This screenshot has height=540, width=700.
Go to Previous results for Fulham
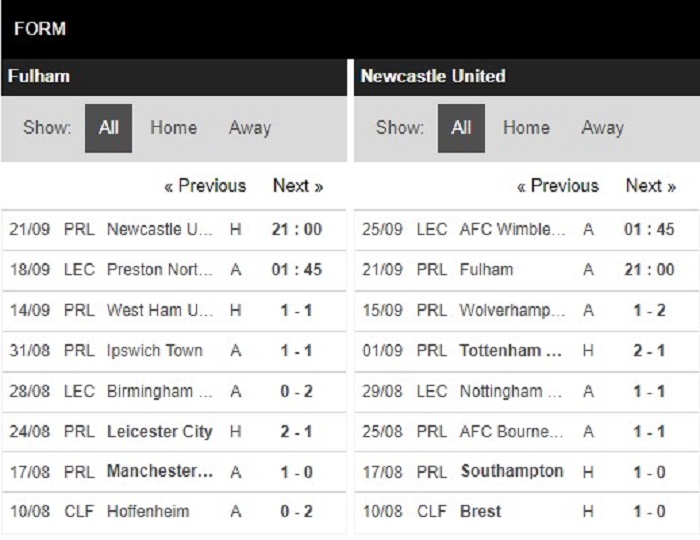[x=205, y=186]
